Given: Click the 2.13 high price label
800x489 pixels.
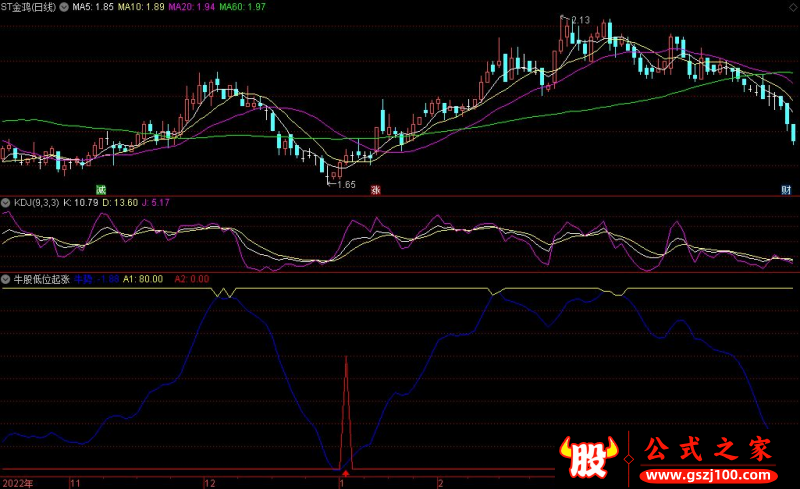Looking at the screenshot, I should [x=581, y=20].
